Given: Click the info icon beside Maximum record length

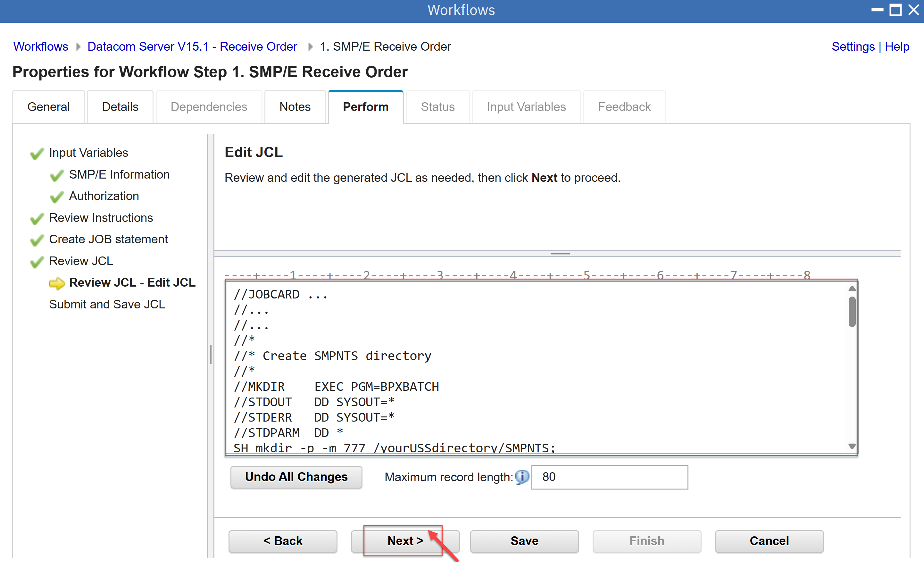Looking at the screenshot, I should pyautogui.click(x=522, y=477).
